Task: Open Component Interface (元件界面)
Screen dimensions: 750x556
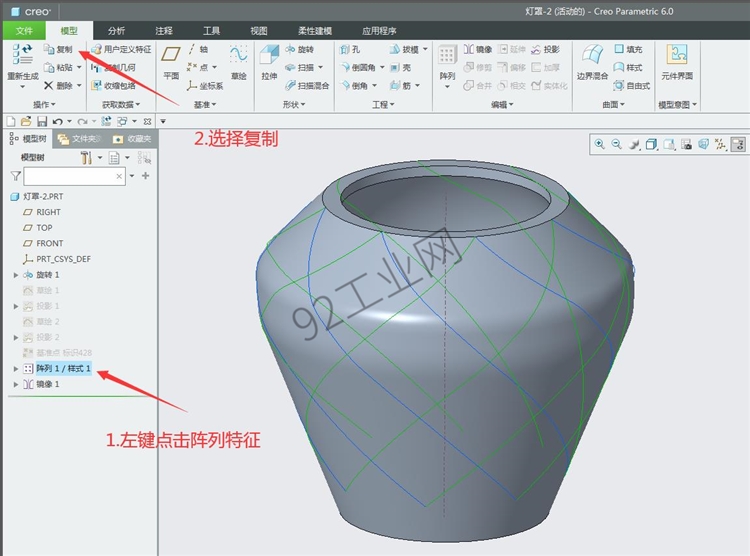Action: (x=677, y=62)
